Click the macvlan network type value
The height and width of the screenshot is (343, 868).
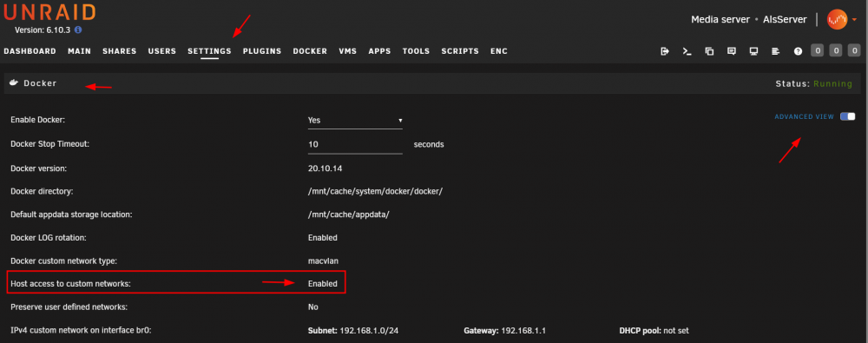[323, 261]
